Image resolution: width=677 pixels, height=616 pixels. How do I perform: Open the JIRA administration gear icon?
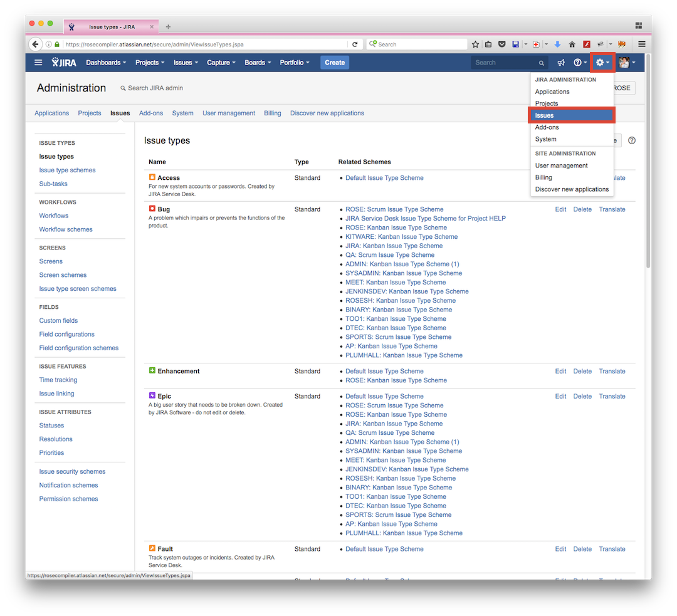[x=602, y=63]
